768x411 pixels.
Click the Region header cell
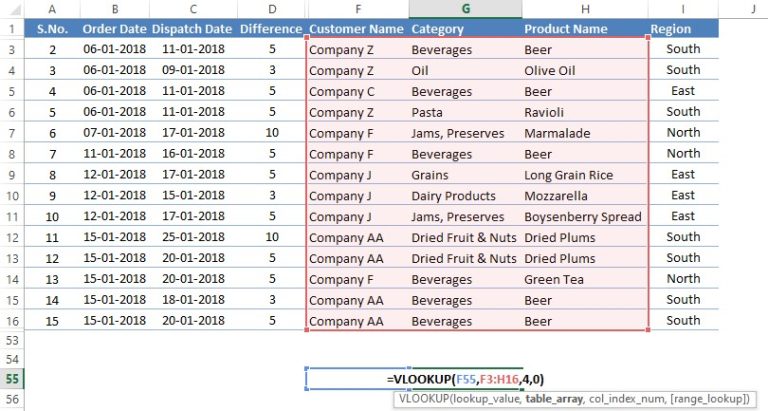(x=683, y=29)
